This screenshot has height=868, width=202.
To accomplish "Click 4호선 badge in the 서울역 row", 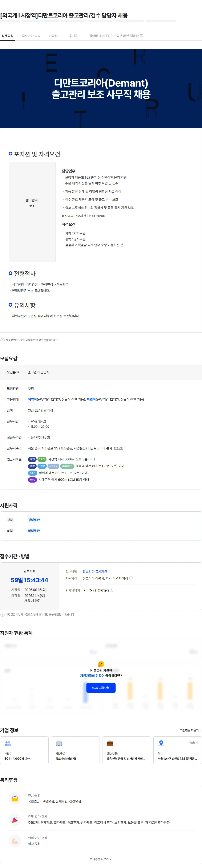I will 42,466.
